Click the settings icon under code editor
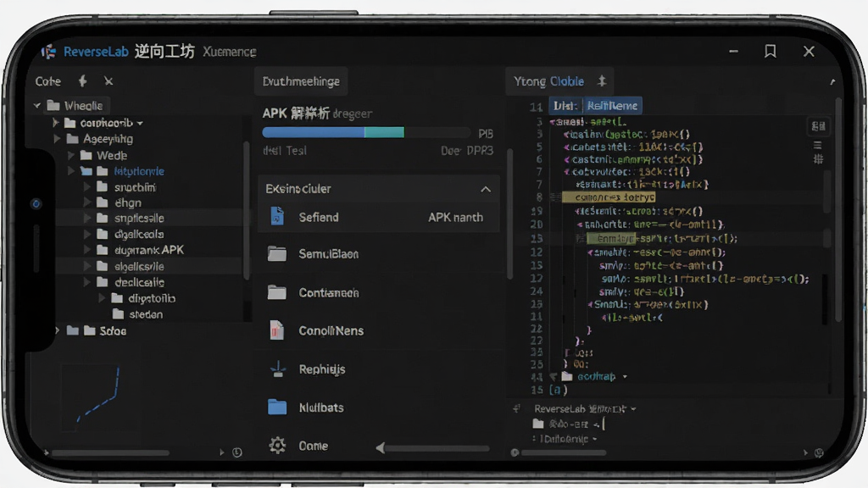The height and width of the screenshot is (488, 868). pos(820,452)
